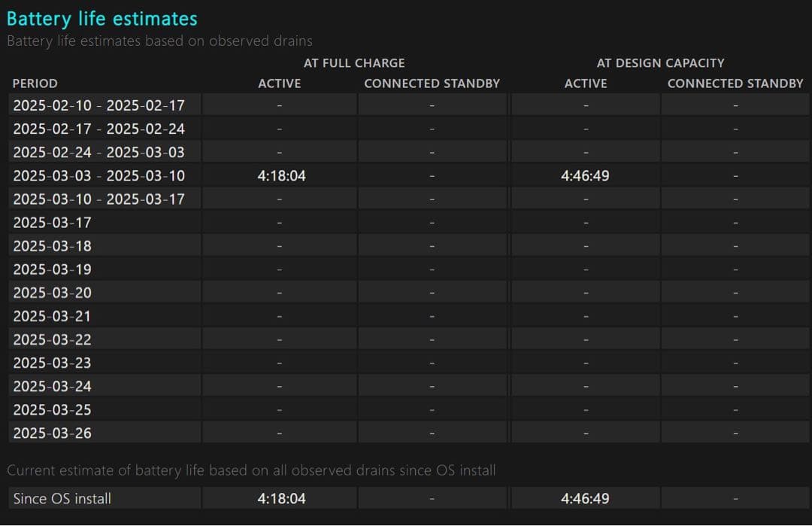Click the 2025-02-24 - 2025-03-03 period cell
The width and height of the screenshot is (812, 526).
tap(98, 152)
